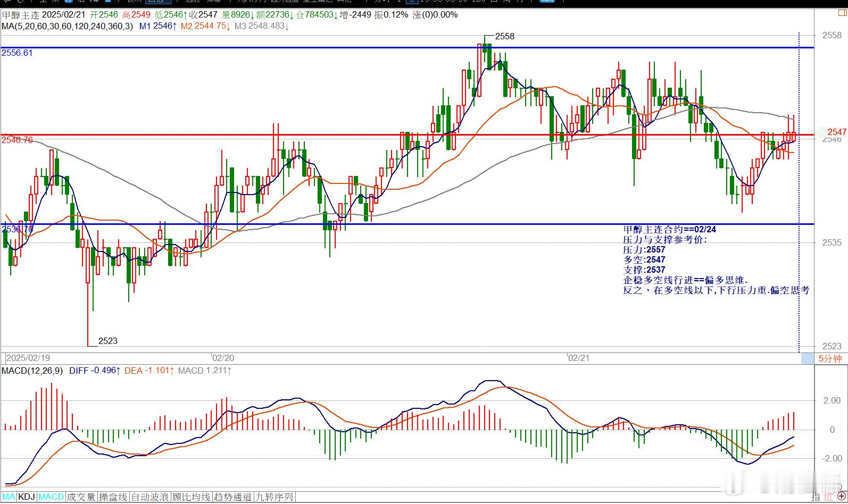Open the 趋势通道 indicator tab
Viewport: 848px width, 504px height.
pos(232,497)
